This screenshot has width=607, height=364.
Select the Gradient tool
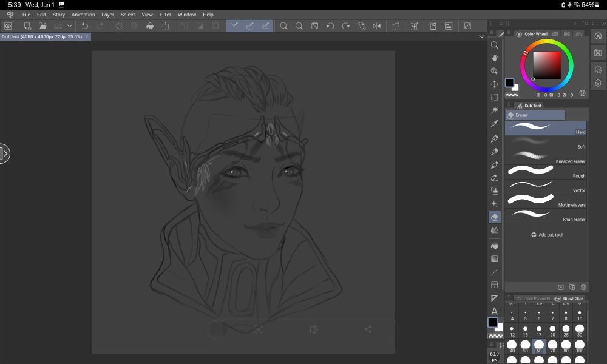(x=495, y=259)
